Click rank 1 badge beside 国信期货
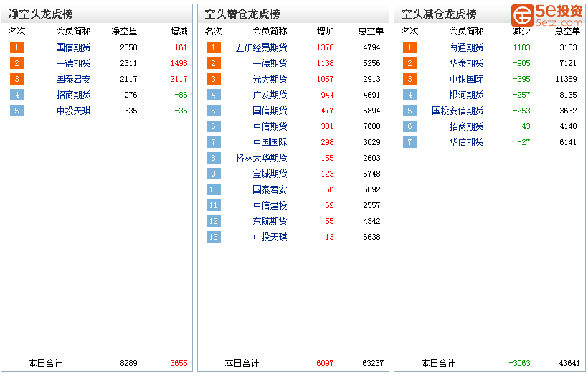Screen dimensions: 588x376 click(x=17, y=47)
